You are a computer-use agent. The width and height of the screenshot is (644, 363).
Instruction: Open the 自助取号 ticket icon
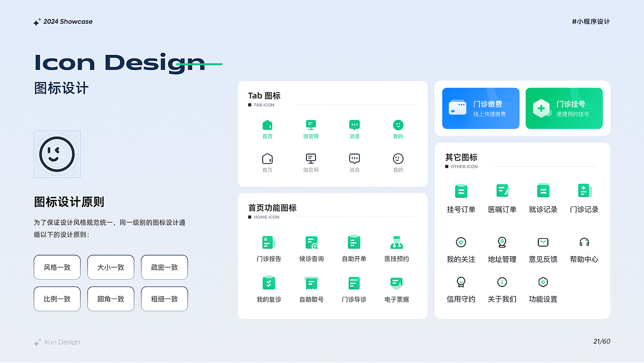coord(311,283)
